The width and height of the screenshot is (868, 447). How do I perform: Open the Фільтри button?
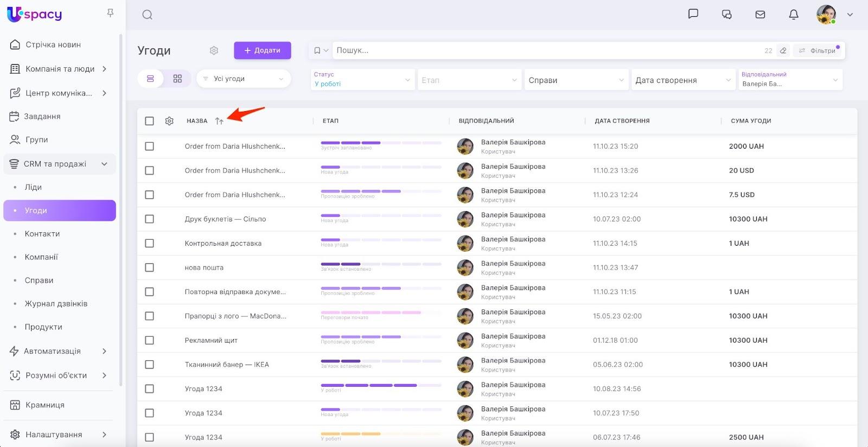coord(818,50)
